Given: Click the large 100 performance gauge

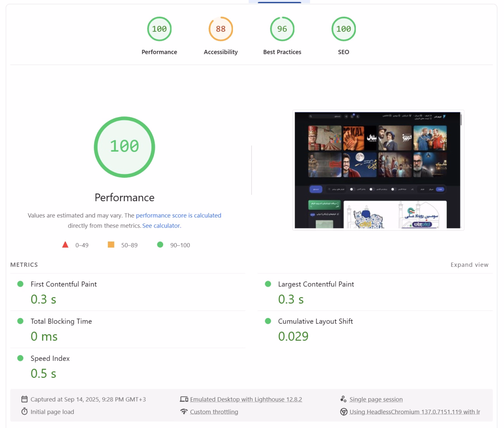Looking at the screenshot, I should click(x=124, y=147).
